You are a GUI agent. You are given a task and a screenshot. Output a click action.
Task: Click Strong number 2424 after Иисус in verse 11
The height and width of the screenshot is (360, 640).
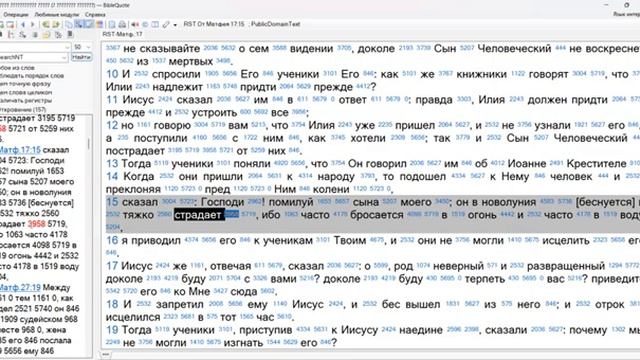click(x=165, y=99)
